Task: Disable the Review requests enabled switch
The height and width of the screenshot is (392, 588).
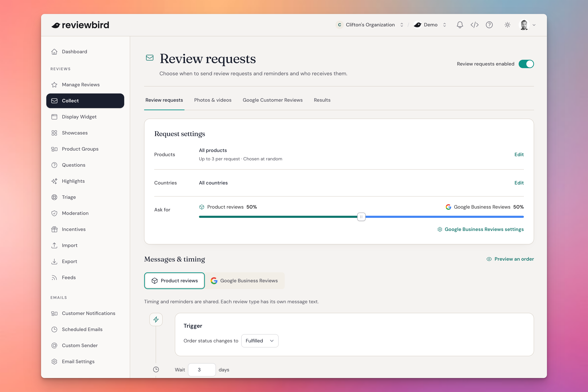Action: coord(526,64)
